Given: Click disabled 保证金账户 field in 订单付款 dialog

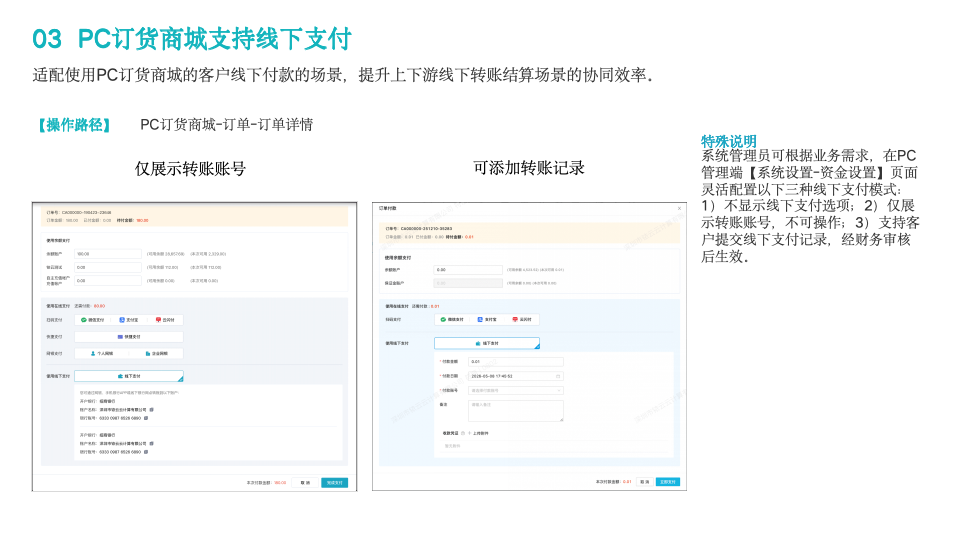Looking at the screenshot, I should pyautogui.click(x=468, y=283).
